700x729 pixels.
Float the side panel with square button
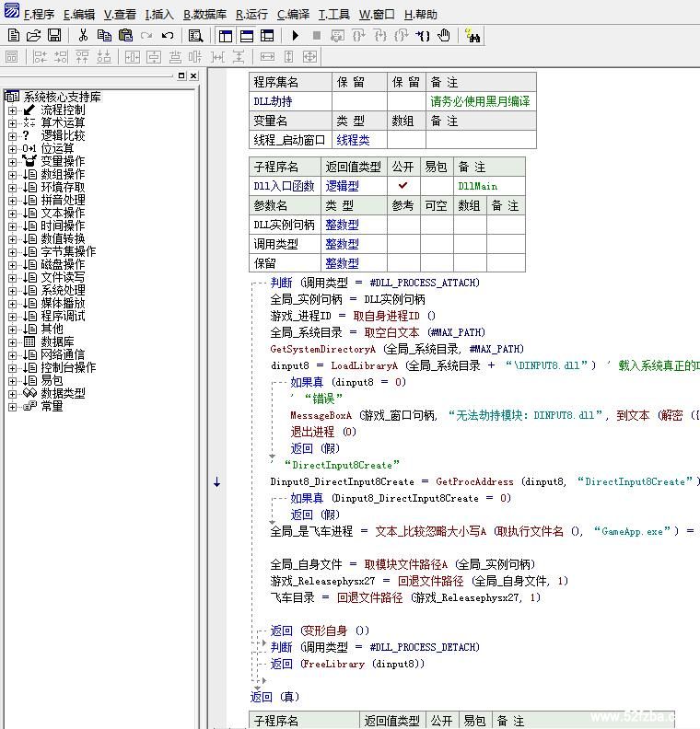click(x=181, y=75)
